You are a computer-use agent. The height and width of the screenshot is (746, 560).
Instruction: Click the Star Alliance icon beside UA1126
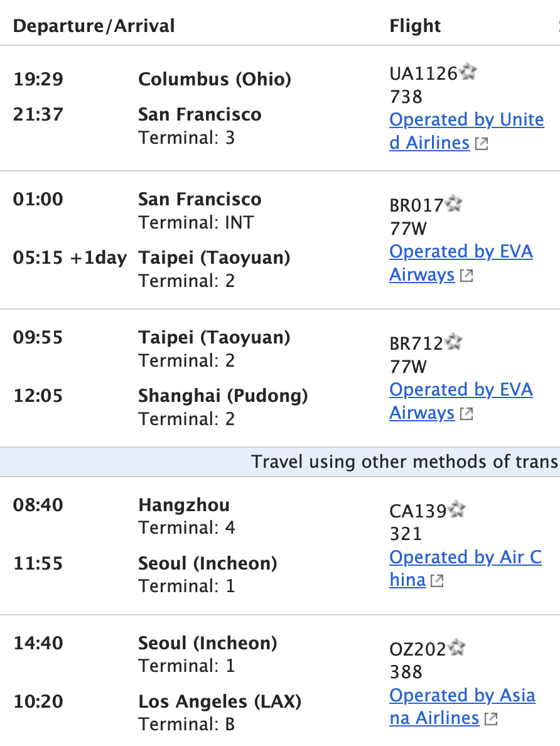click(468, 72)
